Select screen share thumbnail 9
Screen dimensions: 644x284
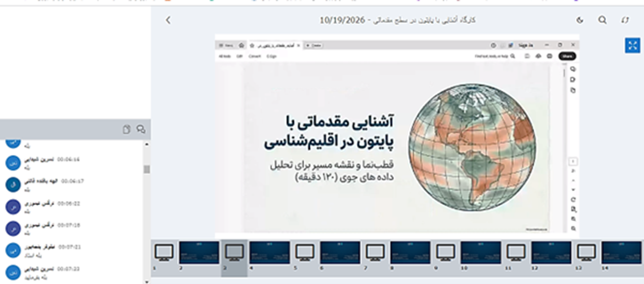[446, 253]
